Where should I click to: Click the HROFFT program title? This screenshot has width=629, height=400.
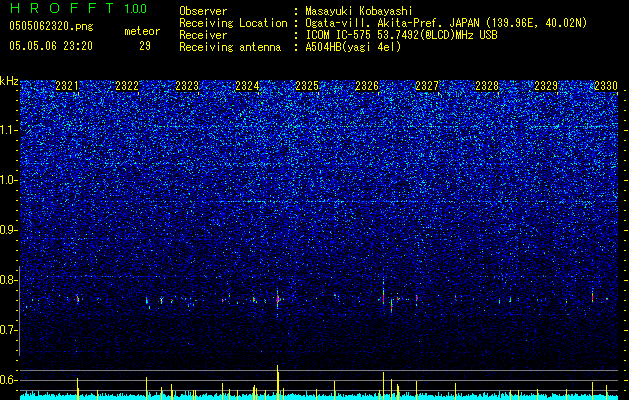point(62,8)
